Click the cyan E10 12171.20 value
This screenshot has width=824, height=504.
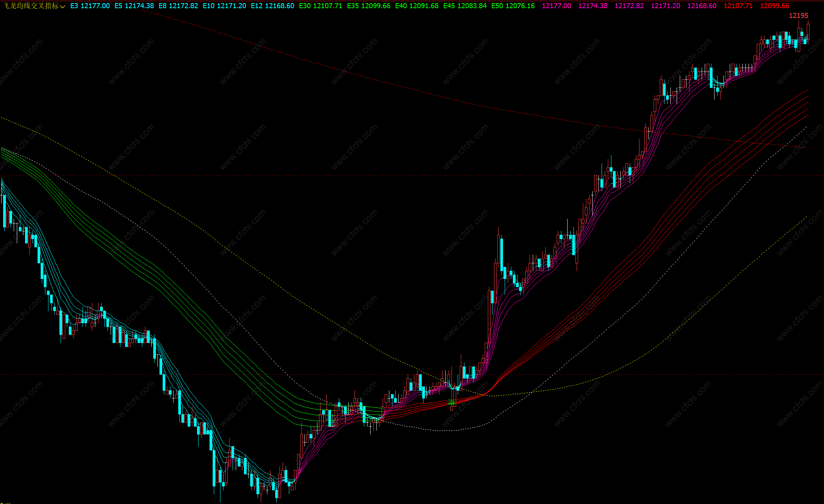click(x=224, y=6)
